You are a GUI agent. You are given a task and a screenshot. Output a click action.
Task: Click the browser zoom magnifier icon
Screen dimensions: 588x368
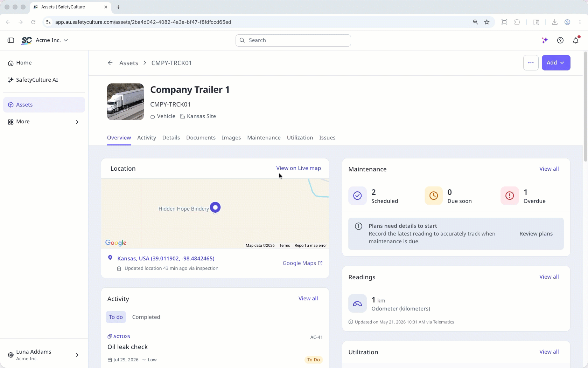(x=475, y=22)
